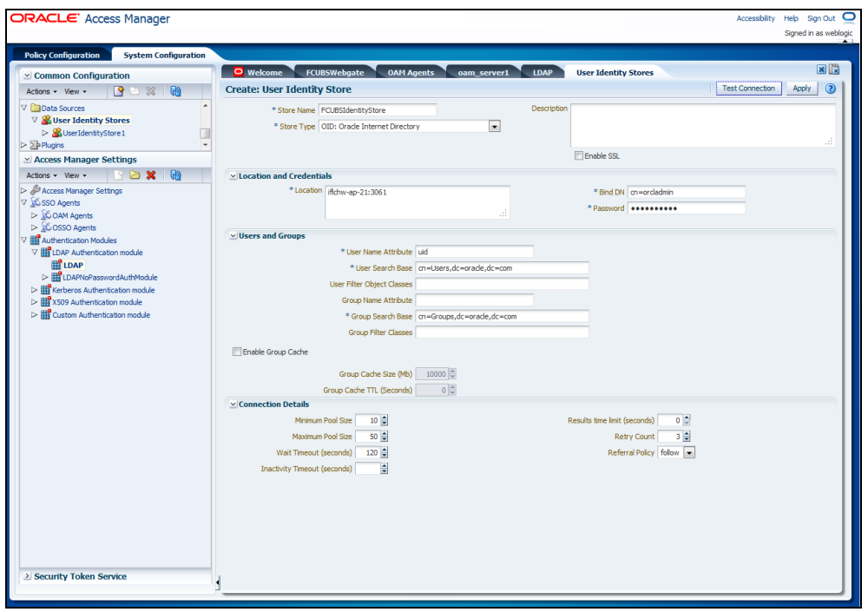
Task: Click the User Search Base field
Action: click(x=502, y=268)
